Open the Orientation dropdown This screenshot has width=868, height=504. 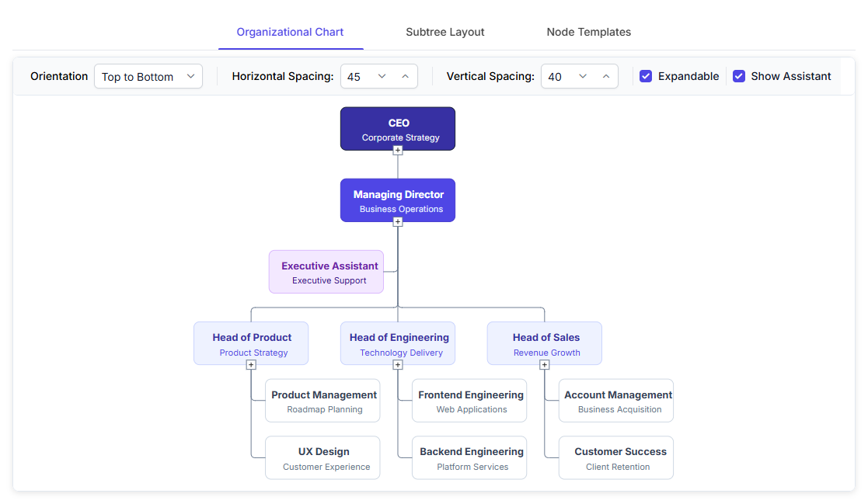(x=148, y=76)
